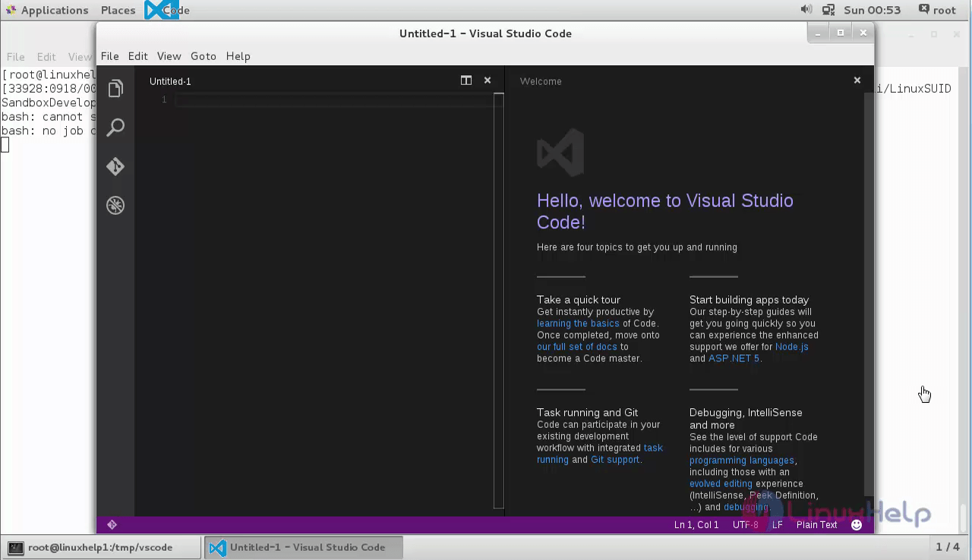Screen dimensions: 972x560
Task: Follow the 'task running' link
Action: click(600, 454)
